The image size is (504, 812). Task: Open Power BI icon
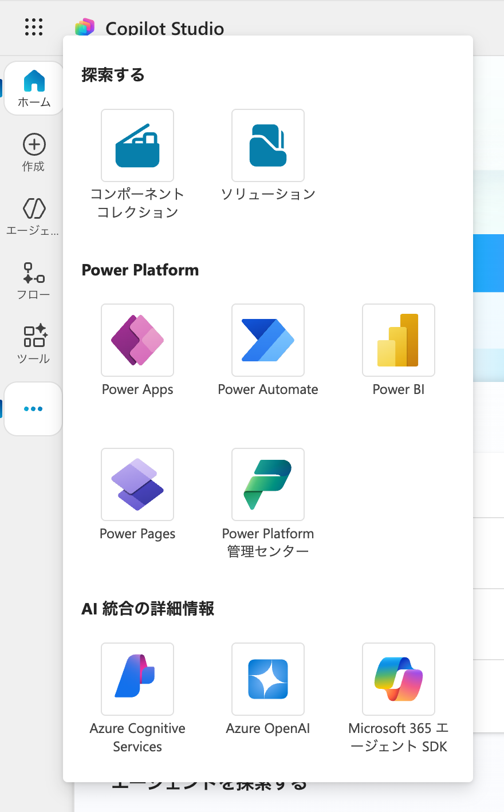pos(399,340)
